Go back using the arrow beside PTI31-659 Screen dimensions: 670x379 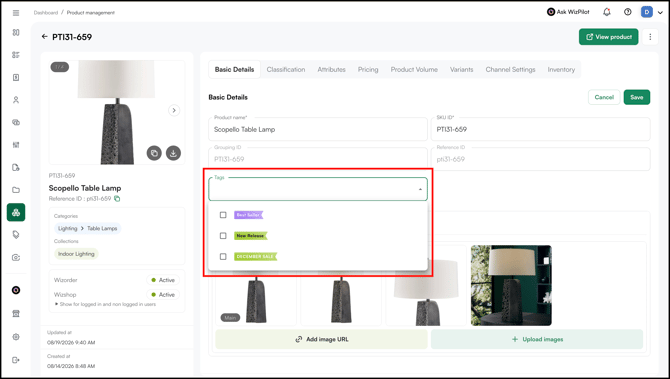point(44,37)
